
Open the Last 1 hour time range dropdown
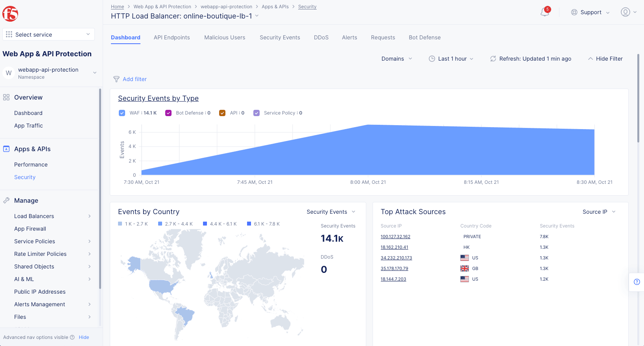(451, 59)
